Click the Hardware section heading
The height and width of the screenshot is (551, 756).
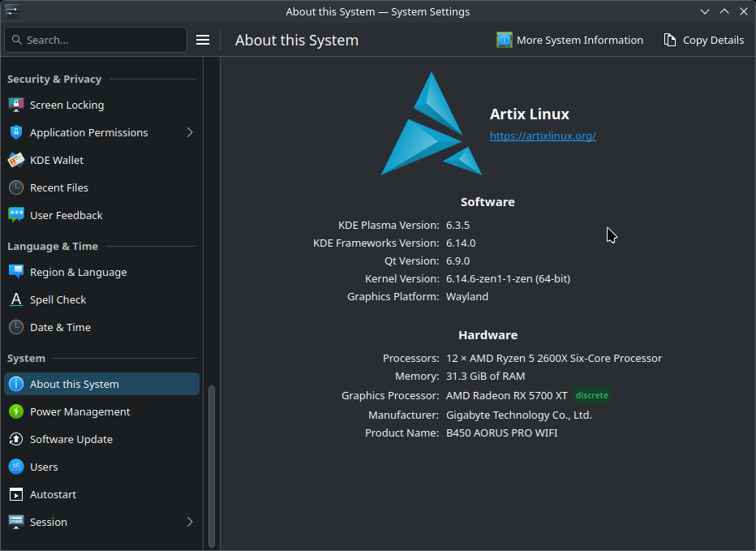[x=488, y=335]
